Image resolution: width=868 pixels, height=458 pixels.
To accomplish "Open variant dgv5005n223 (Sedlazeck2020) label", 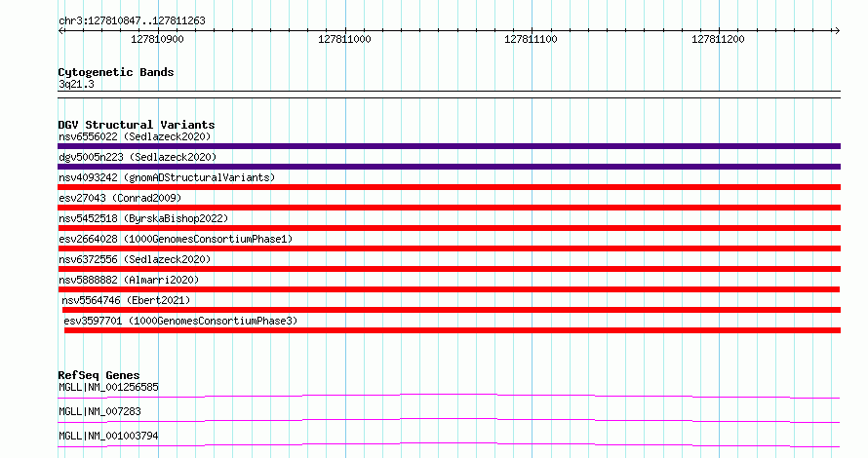I will 138,157.
